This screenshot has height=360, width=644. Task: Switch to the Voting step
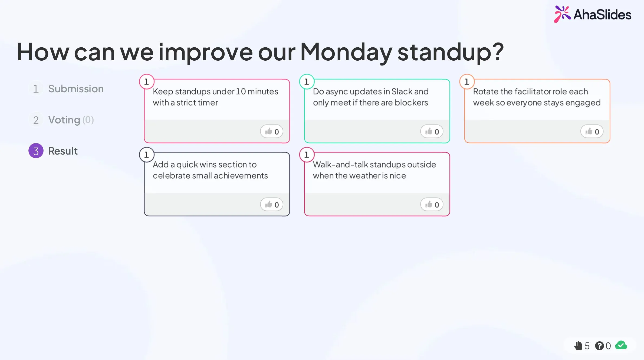[x=64, y=120]
